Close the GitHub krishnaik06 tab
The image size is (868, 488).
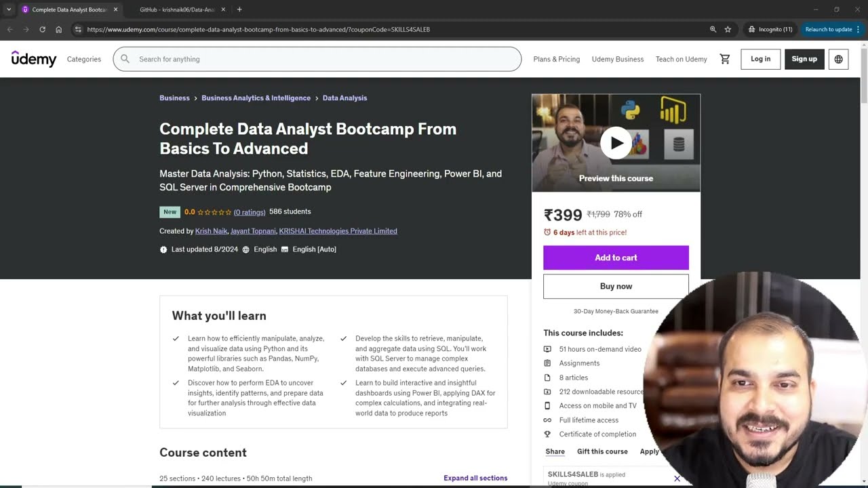tap(223, 9)
